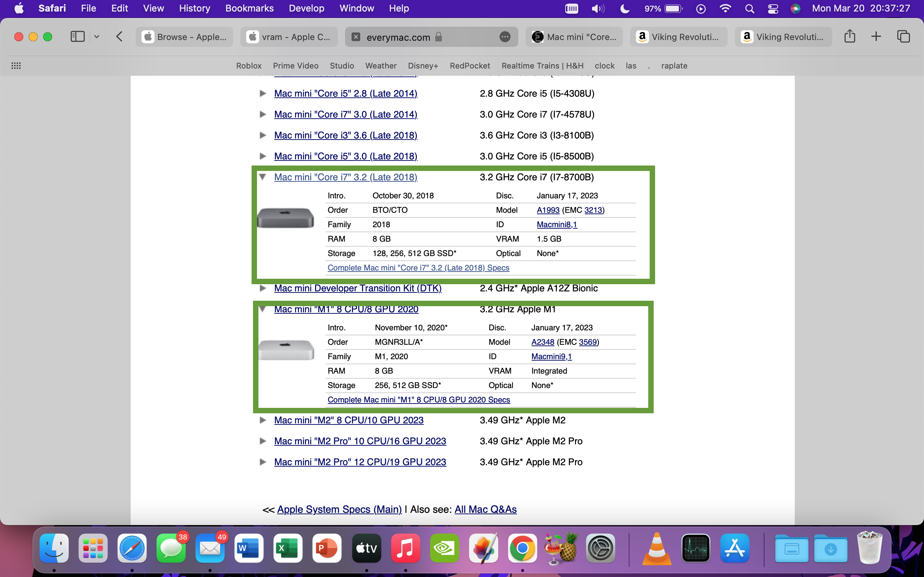Click the Safari sidebar toggle icon
The width and height of the screenshot is (924, 577).
click(78, 37)
